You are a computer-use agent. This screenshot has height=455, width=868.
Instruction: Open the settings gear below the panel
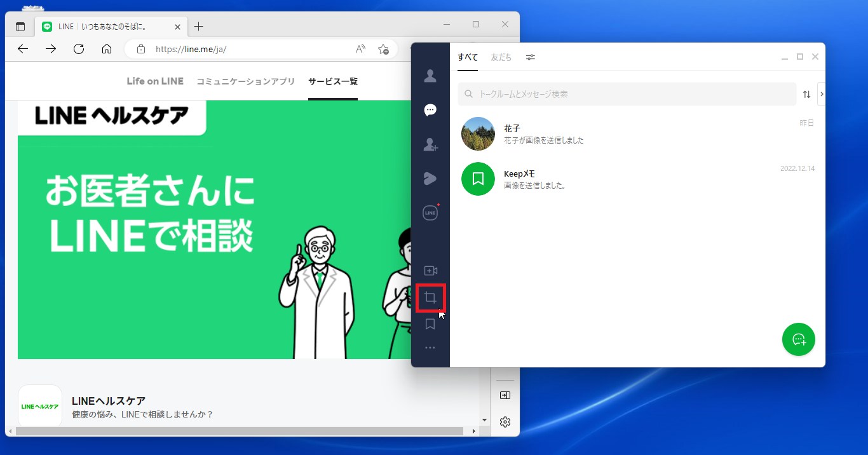click(x=505, y=421)
